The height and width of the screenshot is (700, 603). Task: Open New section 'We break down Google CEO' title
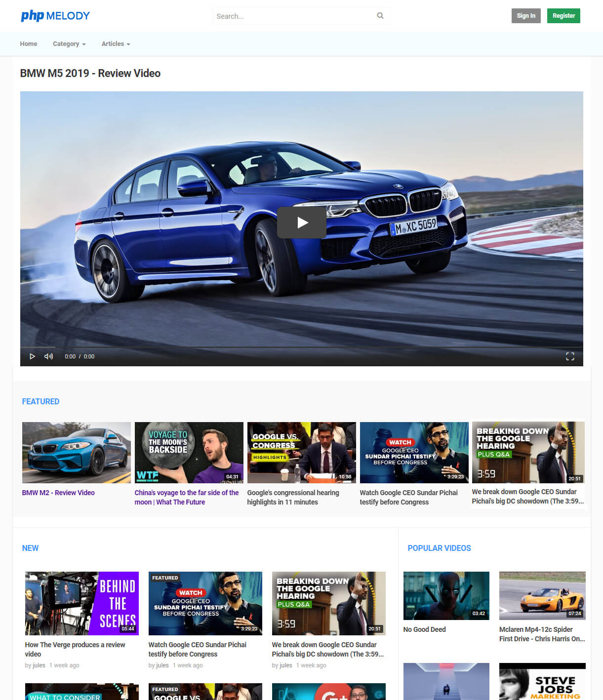click(x=328, y=649)
